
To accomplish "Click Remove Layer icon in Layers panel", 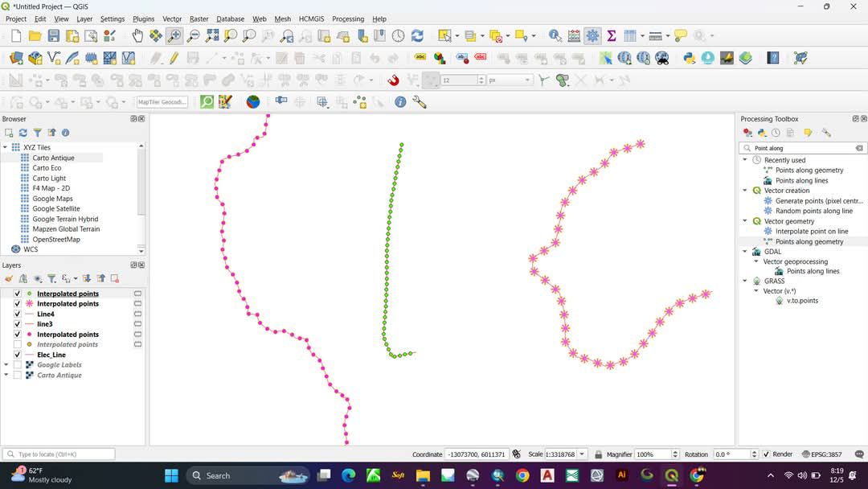I will click(x=115, y=278).
